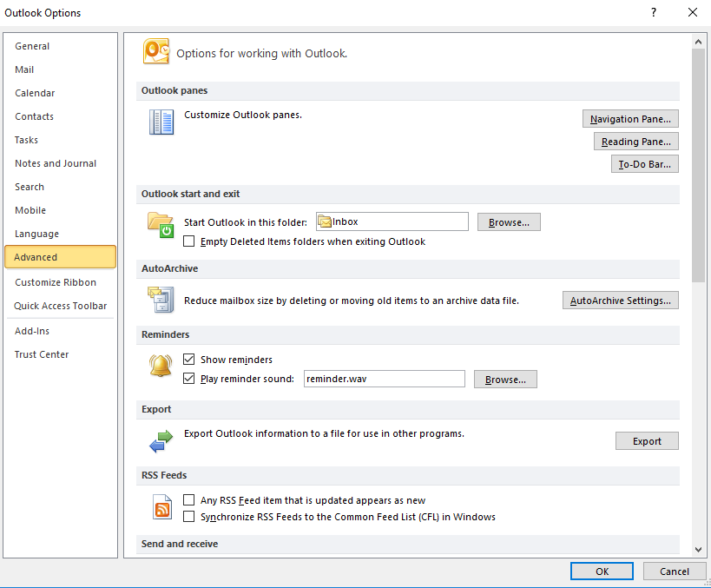This screenshot has width=711, height=588.
Task: Check Any RSS Feed item updated appears new
Action: pyautogui.click(x=188, y=500)
